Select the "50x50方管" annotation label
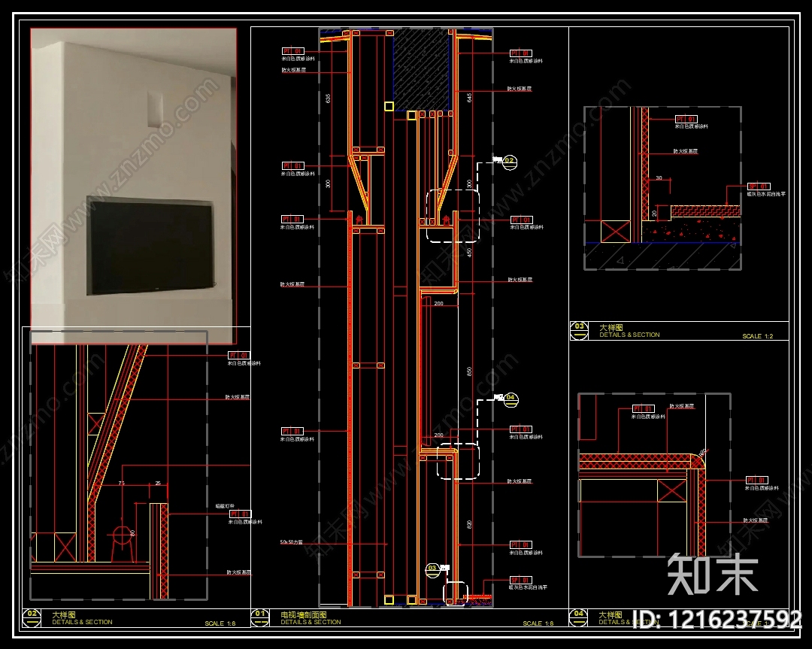This screenshot has width=812, height=649. tap(291, 542)
